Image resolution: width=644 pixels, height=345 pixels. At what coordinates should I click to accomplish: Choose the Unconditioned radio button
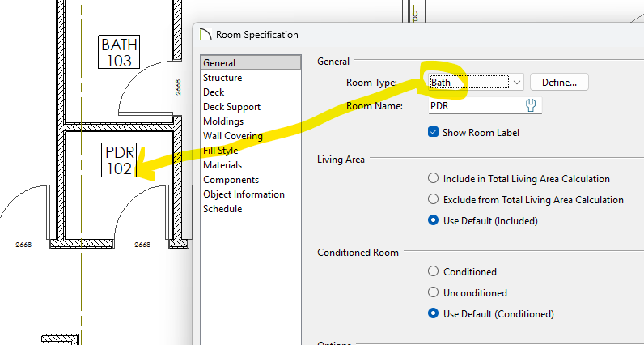click(434, 293)
